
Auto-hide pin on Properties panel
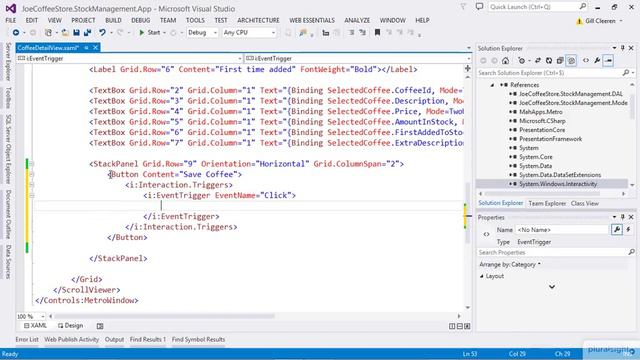click(623, 217)
